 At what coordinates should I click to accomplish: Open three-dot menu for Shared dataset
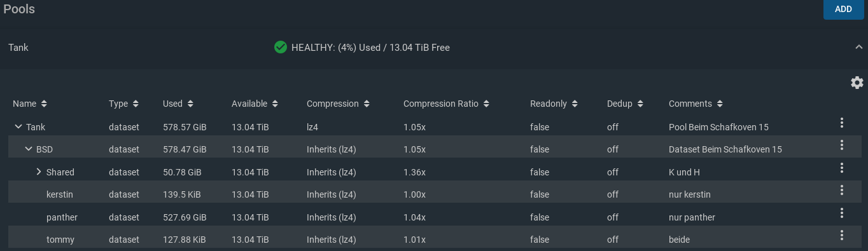click(841, 168)
